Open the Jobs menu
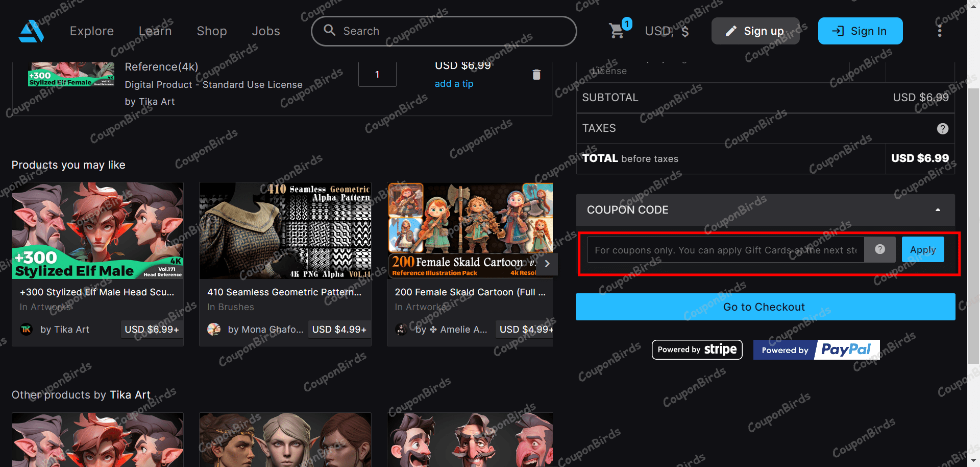980x467 pixels. [x=265, y=31]
